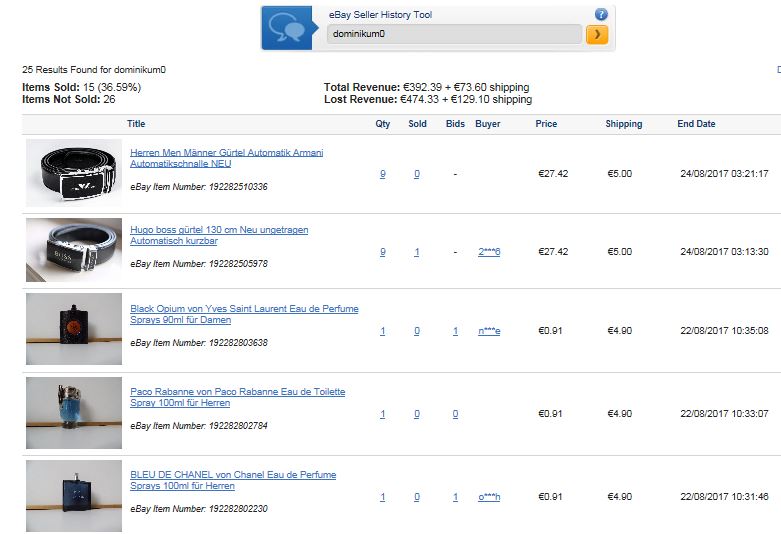Open Black Opium Yves Saint Laurent listing
The height and width of the screenshot is (534, 781).
tap(244, 314)
